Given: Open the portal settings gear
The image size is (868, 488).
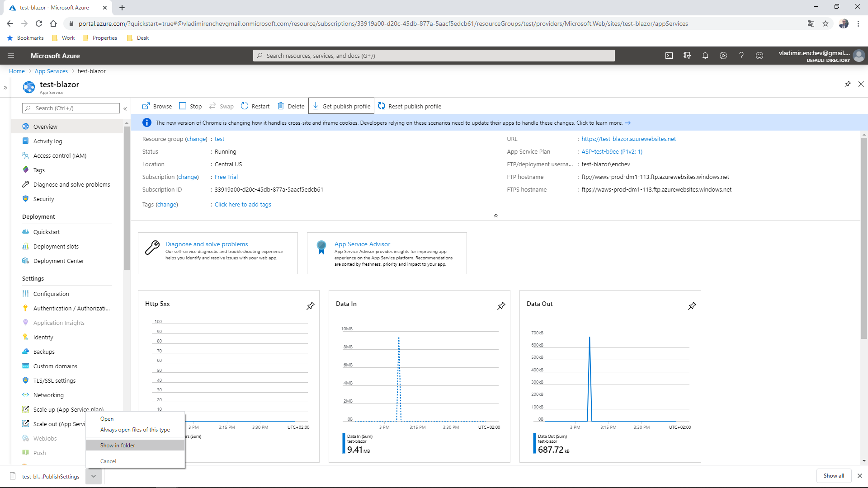Looking at the screenshot, I should click(x=723, y=56).
